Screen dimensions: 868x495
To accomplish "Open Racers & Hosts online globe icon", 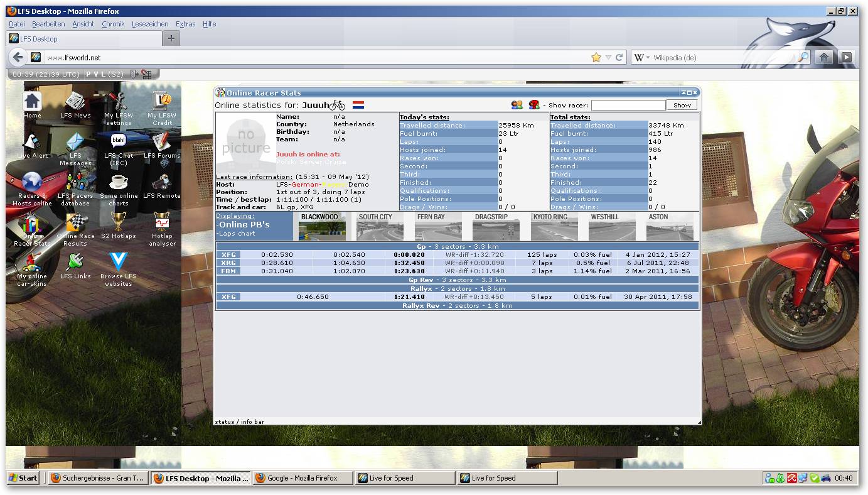I will pyautogui.click(x=32, y=182).
